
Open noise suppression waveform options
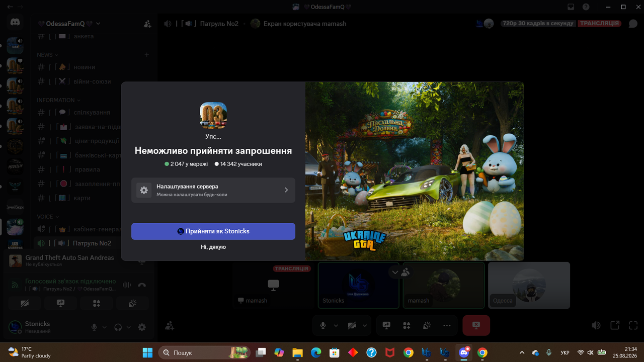[127, 285]
